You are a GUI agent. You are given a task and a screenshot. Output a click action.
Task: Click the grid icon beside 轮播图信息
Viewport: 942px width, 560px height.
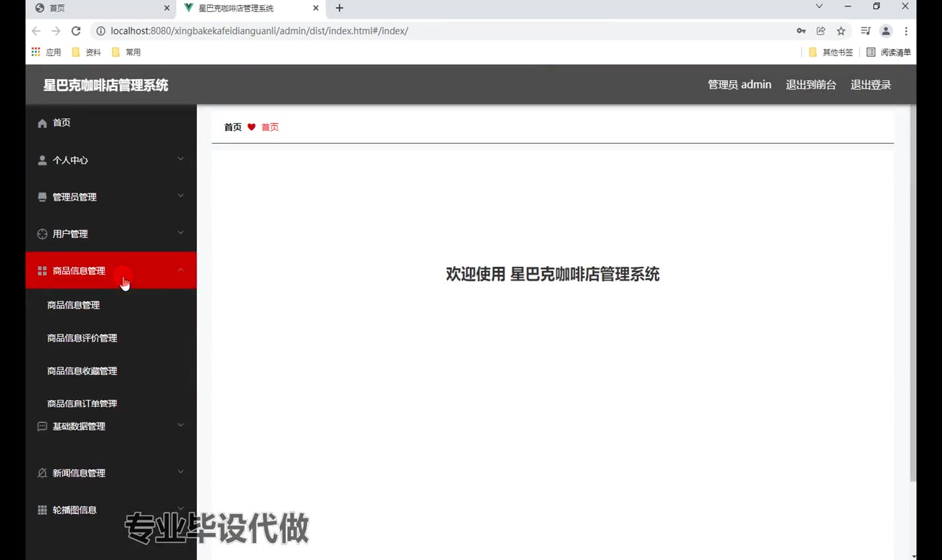point(42,510)
